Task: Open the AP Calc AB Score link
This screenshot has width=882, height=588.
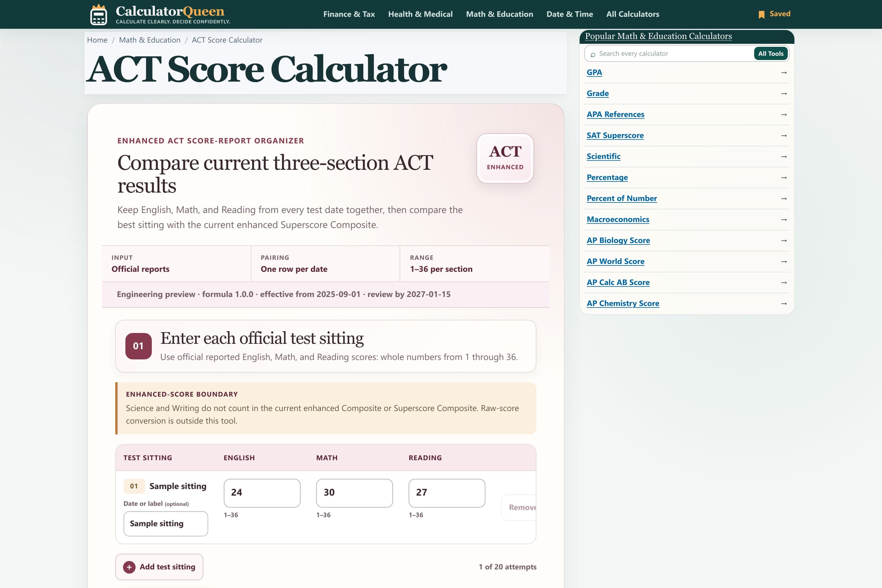Action: click(618, 282)
